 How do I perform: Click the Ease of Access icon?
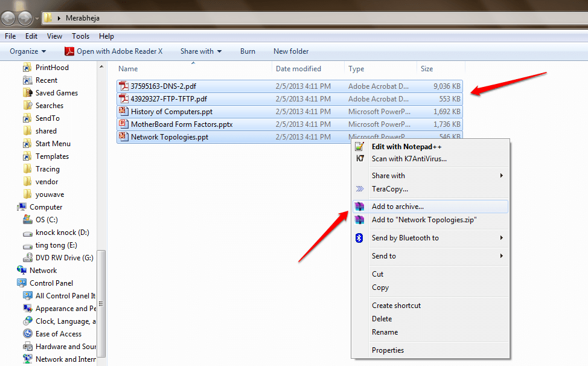pos(28,333)
